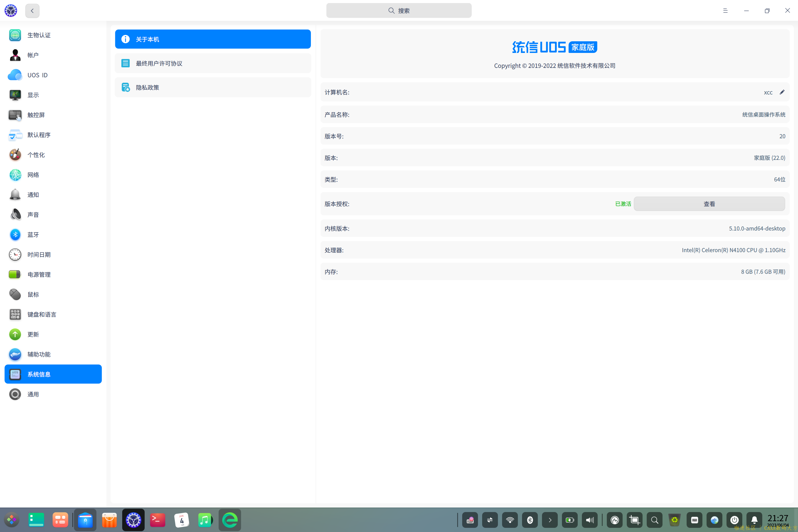Open 显示 display settings
798x532 pixels.
click(53, 95)
